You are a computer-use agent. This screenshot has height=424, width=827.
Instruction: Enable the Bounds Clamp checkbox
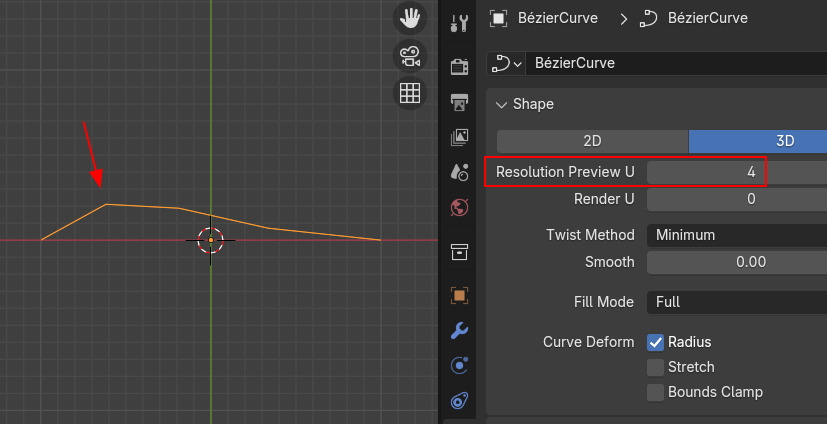tap(656, 392)
